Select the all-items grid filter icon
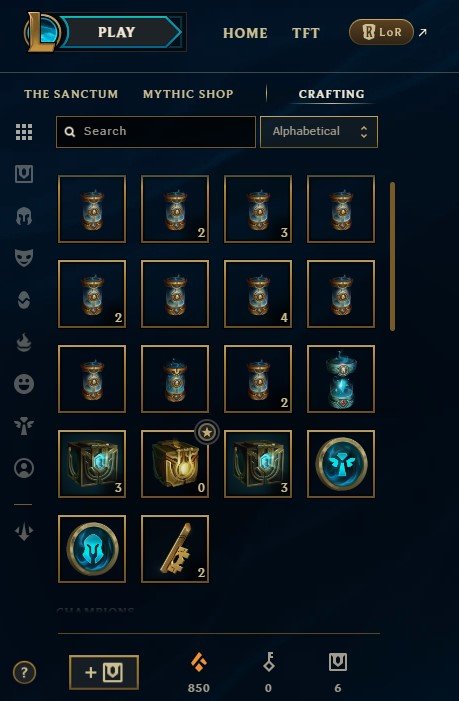The width and height of the screenshot is (459, 701). click(24, 132)
